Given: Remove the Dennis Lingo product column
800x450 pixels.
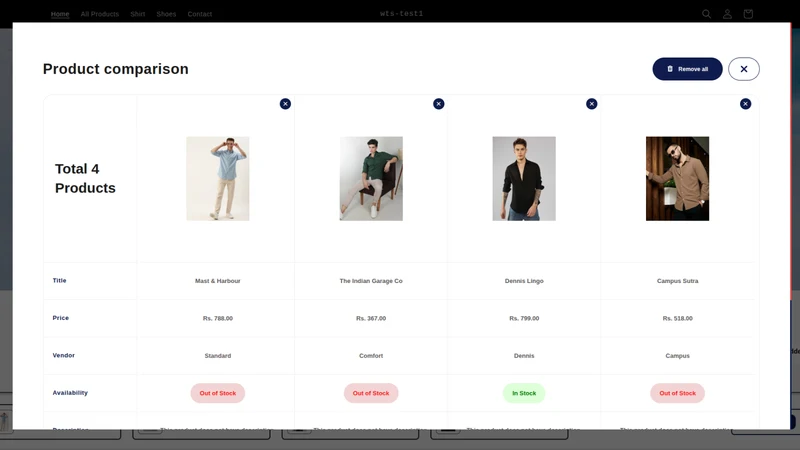Looking at the screenshot, I should tap(592, 104).
